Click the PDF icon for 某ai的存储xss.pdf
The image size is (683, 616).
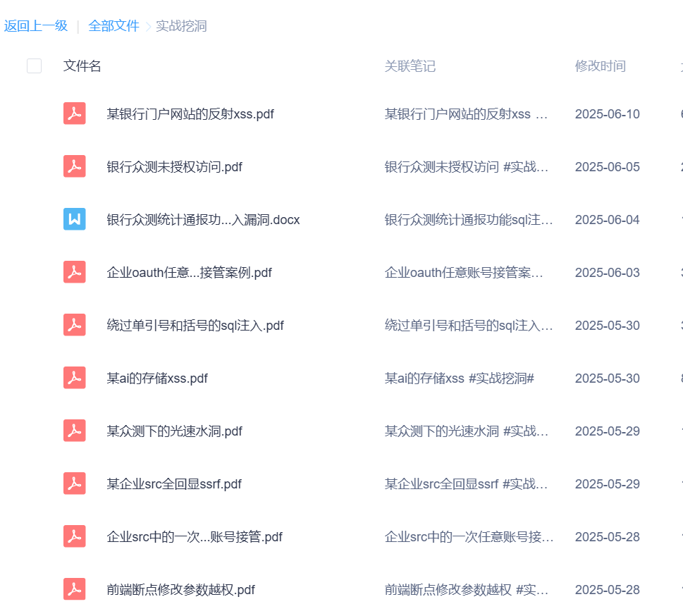point(75,377)
